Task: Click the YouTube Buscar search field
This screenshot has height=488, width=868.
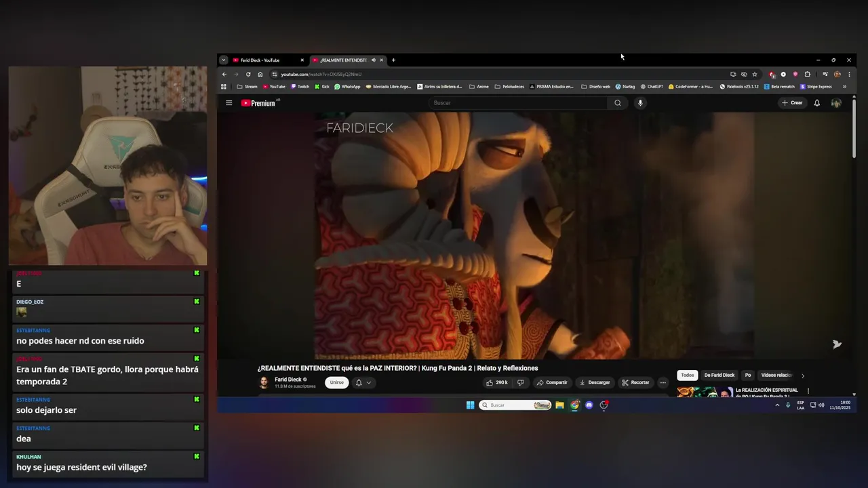Action: tap(518, 103)
